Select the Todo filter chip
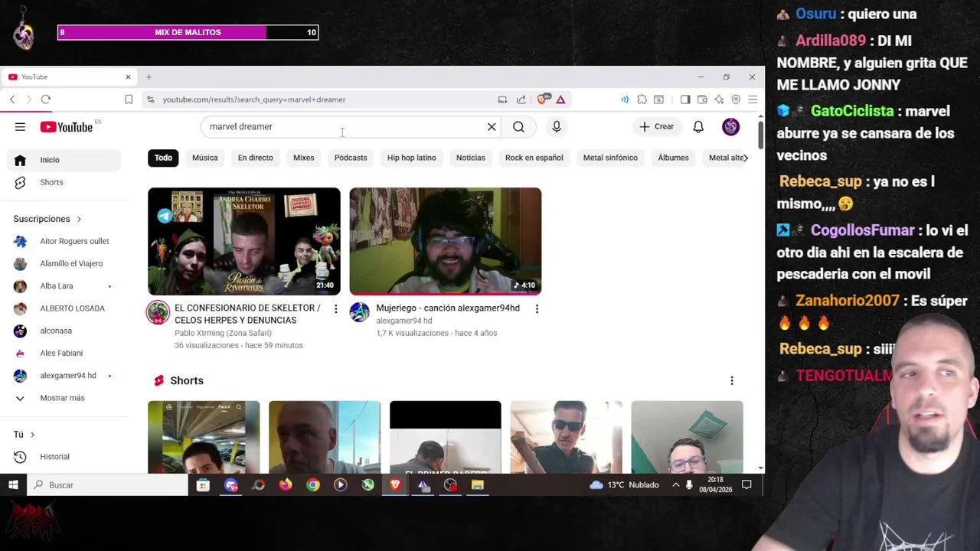Image resolution: width=980 pixels, height=551 pixels. (x=163, y=158)
